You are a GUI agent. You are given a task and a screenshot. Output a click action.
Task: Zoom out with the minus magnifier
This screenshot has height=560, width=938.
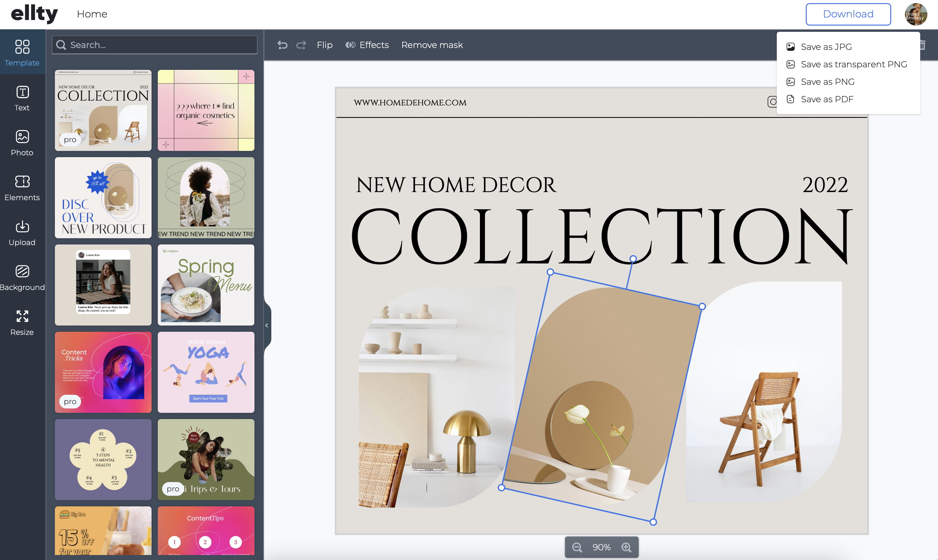coord(577,547)
